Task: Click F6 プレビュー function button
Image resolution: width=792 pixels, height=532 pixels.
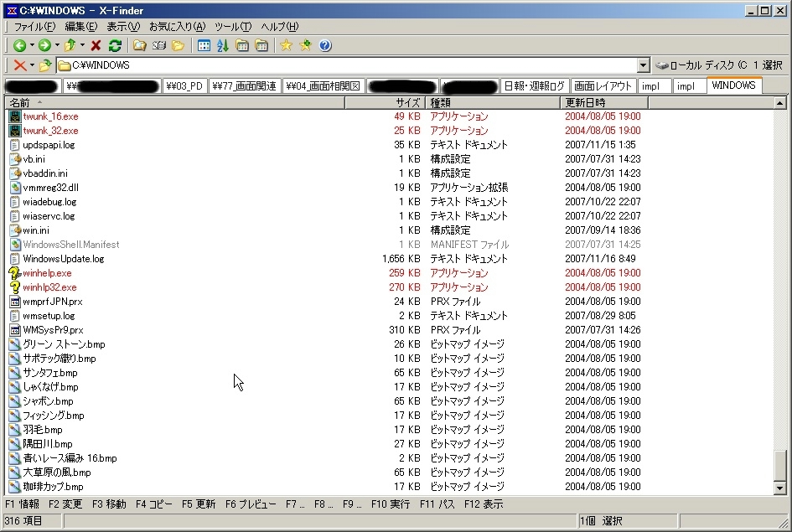Action: 251,504
